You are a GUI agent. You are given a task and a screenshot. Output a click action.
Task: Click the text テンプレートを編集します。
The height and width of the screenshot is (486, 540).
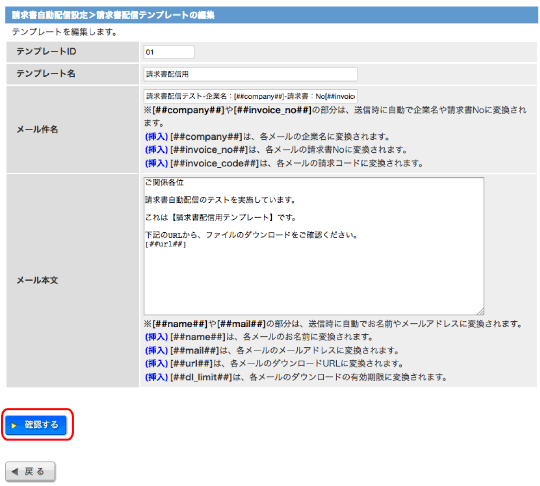point(64,32)
